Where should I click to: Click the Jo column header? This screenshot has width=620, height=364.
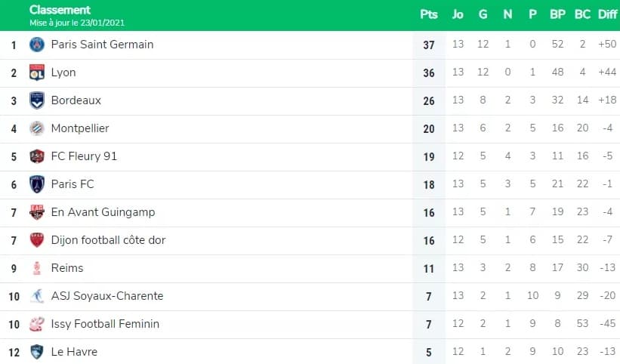tap(458, 14)
